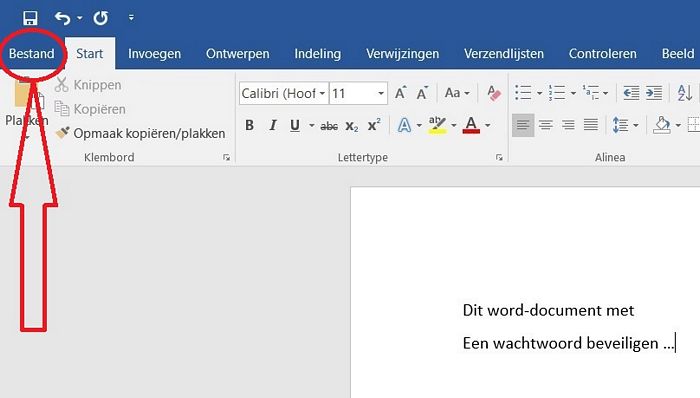Image resolution: width=700 pixels, height=398 pixels.
Task: Open the Controleren tab
Action: (602, 54)
